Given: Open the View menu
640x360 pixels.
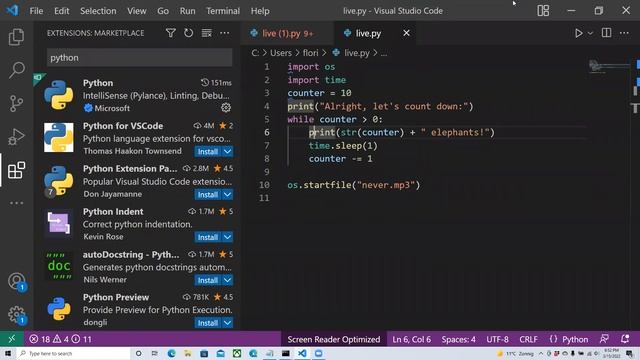Looking at the screenshot, I should click(x=136, y=11).
